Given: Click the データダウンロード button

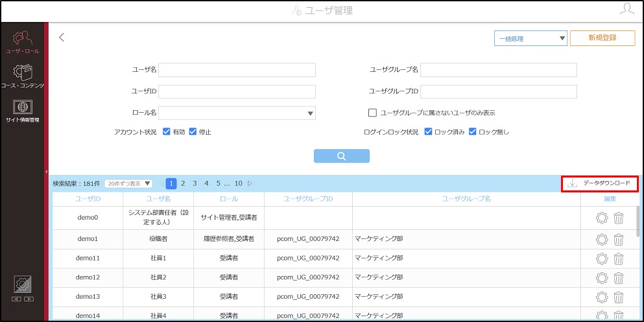Looking at the screenshot, I should point(599,183).
